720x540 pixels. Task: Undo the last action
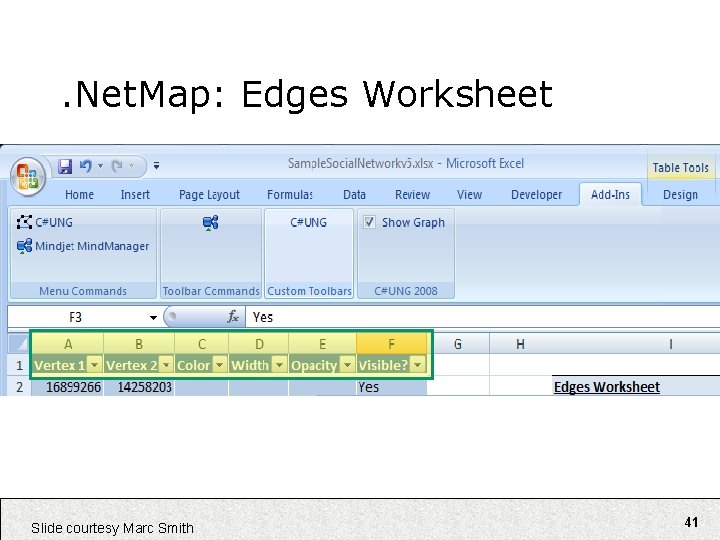pos(85,166)
